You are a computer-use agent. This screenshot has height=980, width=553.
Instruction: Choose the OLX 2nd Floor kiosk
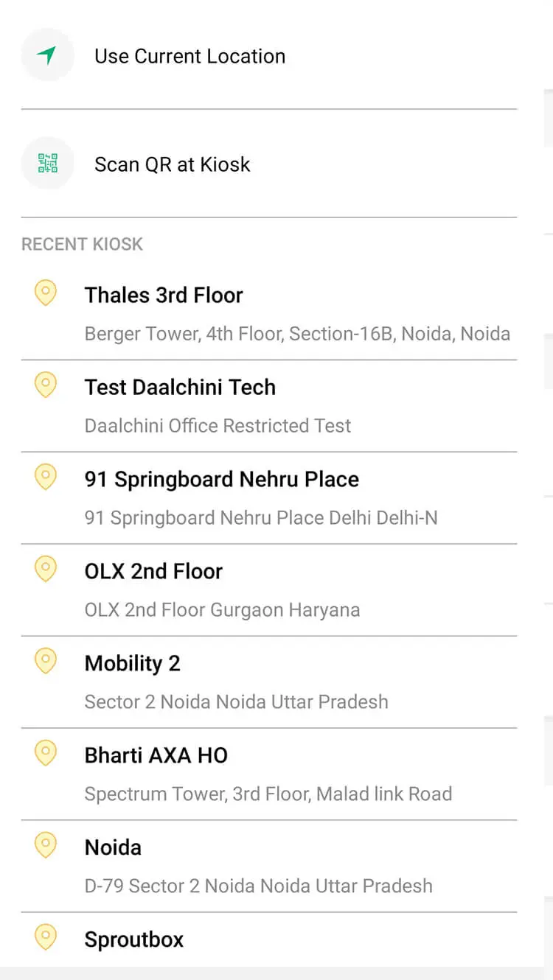[x=153, y=572]
